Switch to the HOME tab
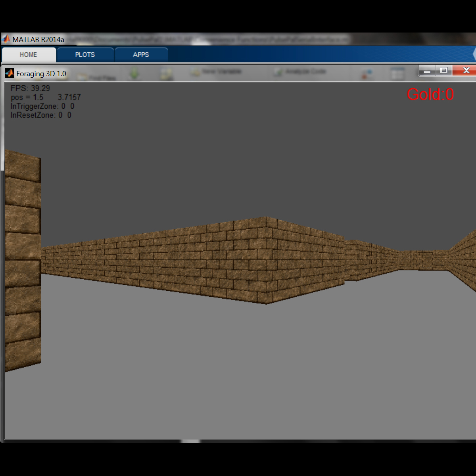This screenshot has width=476, height=476. 29,55
